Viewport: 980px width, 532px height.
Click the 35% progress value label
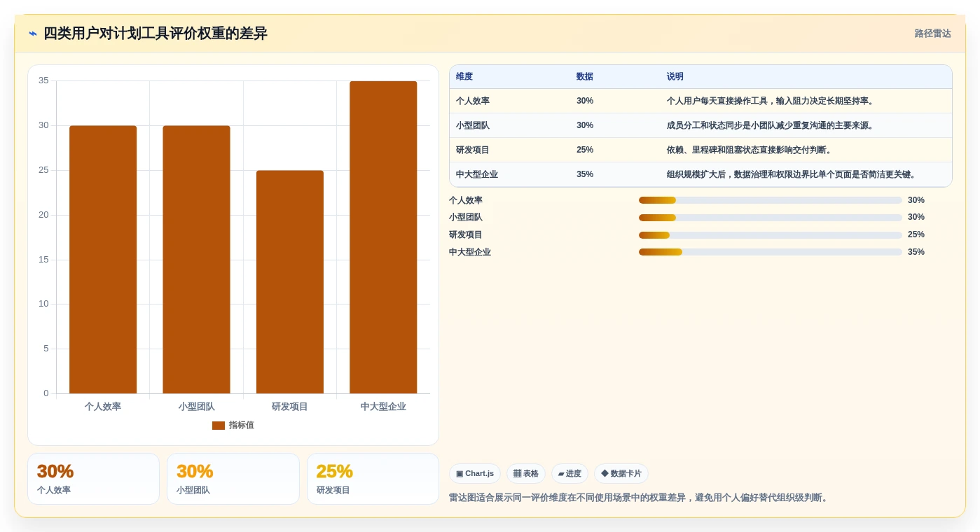(916, 252)
